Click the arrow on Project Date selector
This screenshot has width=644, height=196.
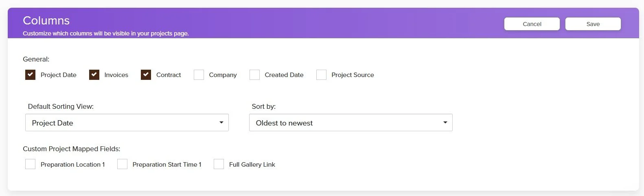tap(221, 123)
